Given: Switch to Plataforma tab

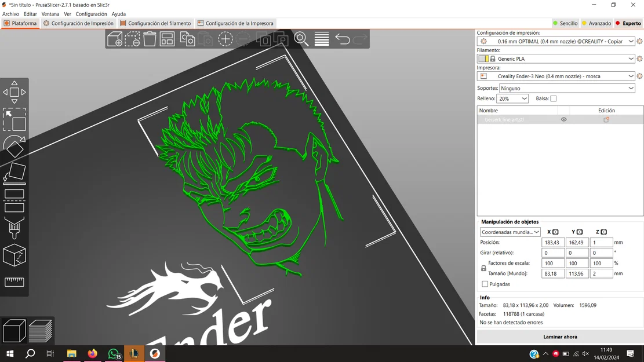Looking at the screenshot, I should (20, 23).
